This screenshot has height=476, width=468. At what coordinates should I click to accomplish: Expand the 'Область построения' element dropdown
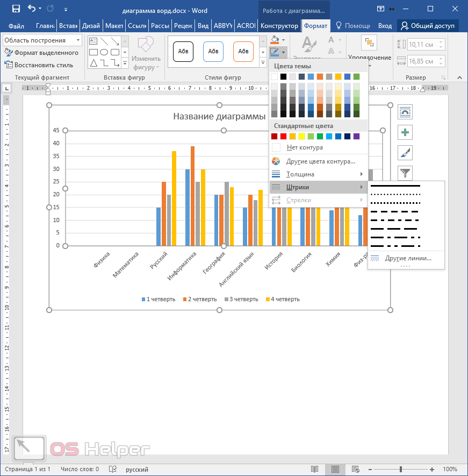pos(78,40)
